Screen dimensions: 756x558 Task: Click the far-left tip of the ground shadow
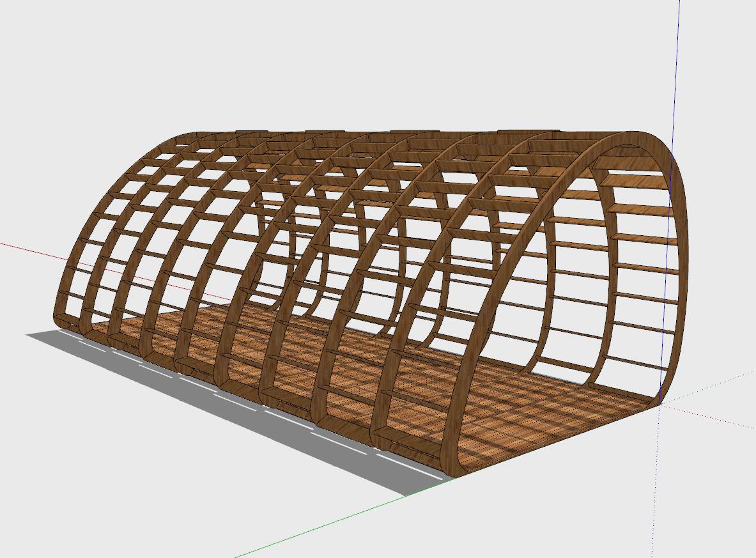point(29,334)
